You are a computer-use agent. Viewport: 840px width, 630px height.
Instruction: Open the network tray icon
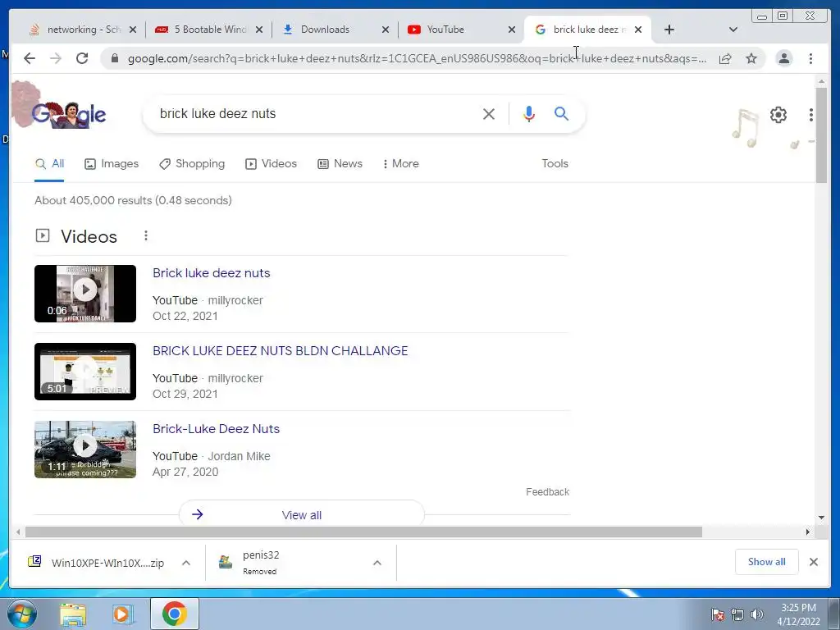pyautogui.click(x=737, y=614)
